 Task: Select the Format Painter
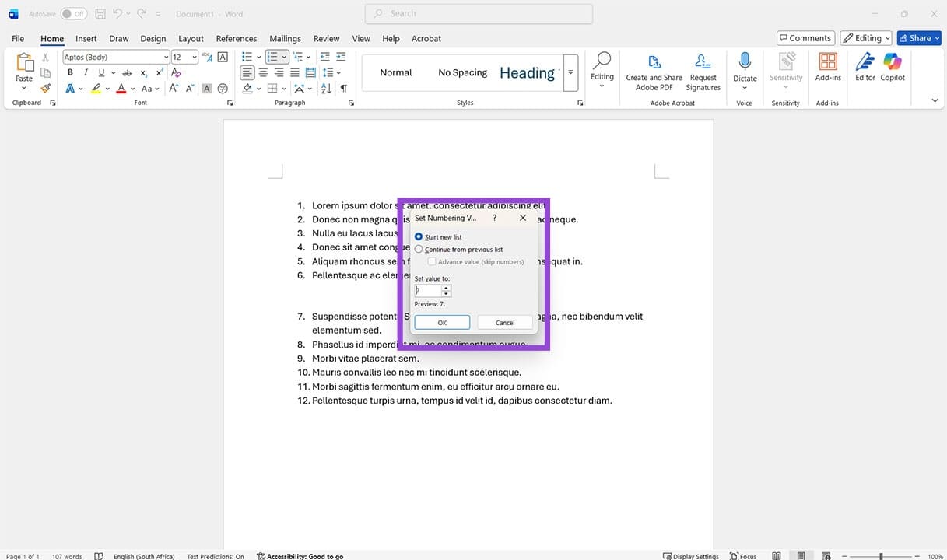click(45, 88)
